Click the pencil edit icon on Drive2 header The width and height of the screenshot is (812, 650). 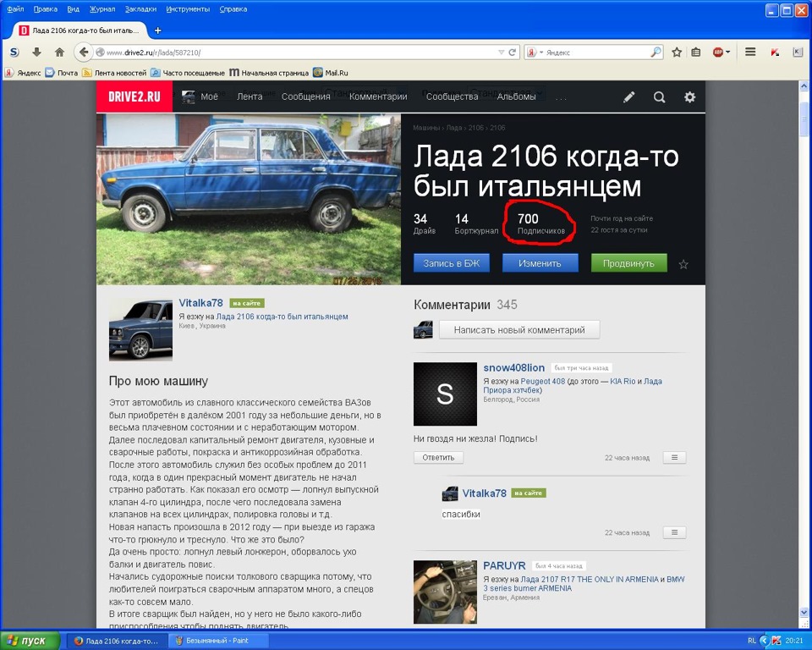pyautogui.click(x=628, y=97)
